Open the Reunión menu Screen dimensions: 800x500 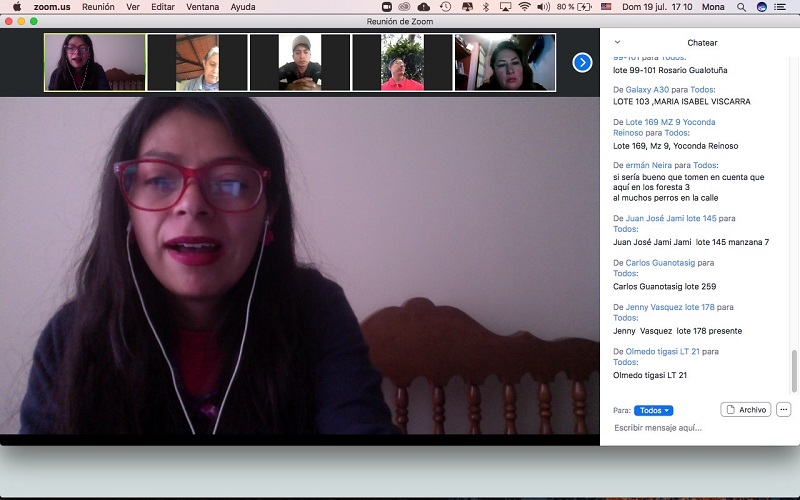click(x=98, y=7)
